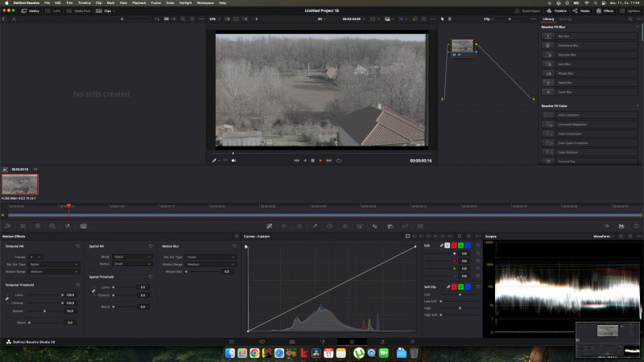Open the Curves palette icon
Viewport: 644px width, 362px height.
270,226
